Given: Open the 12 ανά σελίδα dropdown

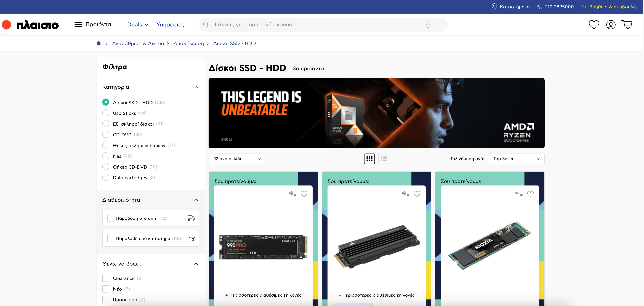Looking at the screenshot, I should 236,159.
